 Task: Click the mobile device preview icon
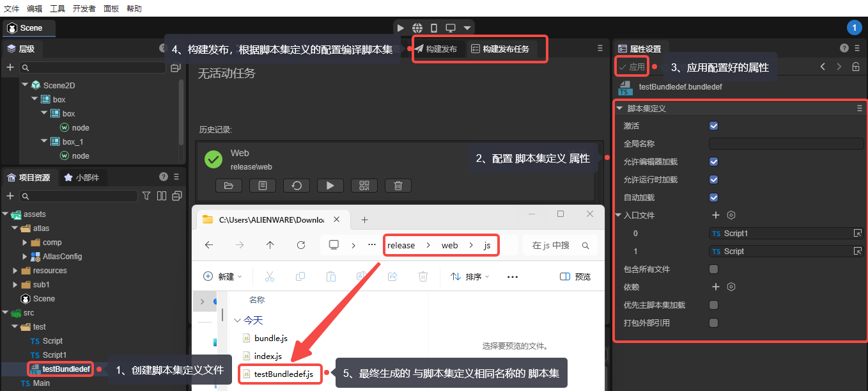click(434, 28)
